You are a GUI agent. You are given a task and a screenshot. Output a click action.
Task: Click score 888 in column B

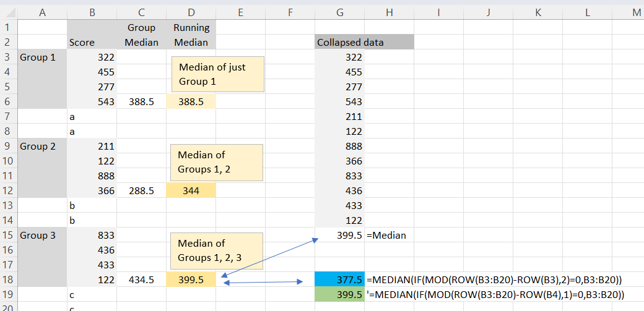pos(92,176)
